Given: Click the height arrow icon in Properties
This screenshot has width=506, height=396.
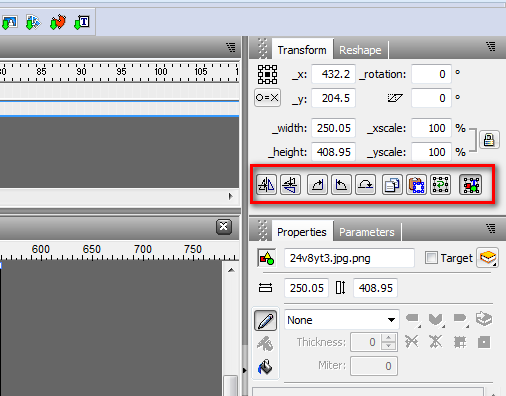Looking at the screenshot, I should [x=340, y=287].
